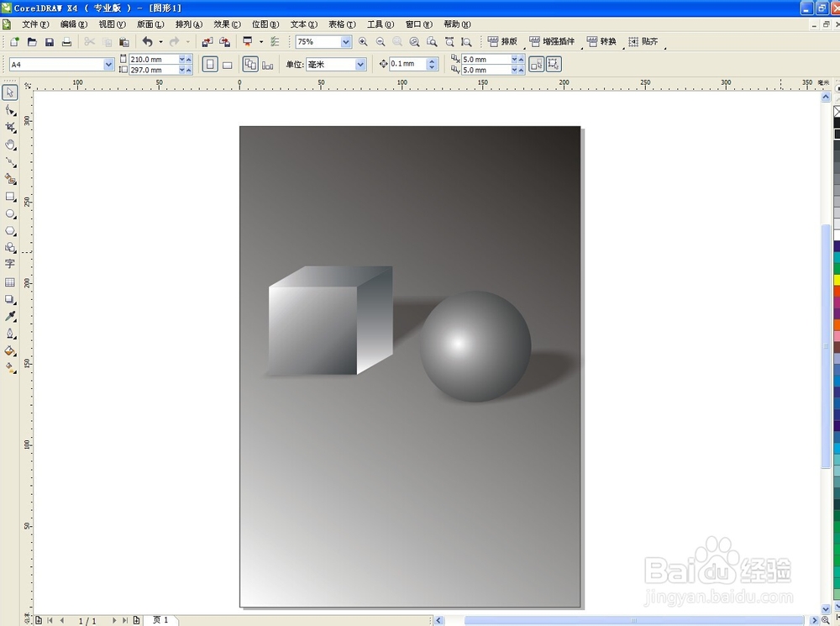Screen dimensions: 840x626
Task: Open 文件 menu
Action: point(35,24)
